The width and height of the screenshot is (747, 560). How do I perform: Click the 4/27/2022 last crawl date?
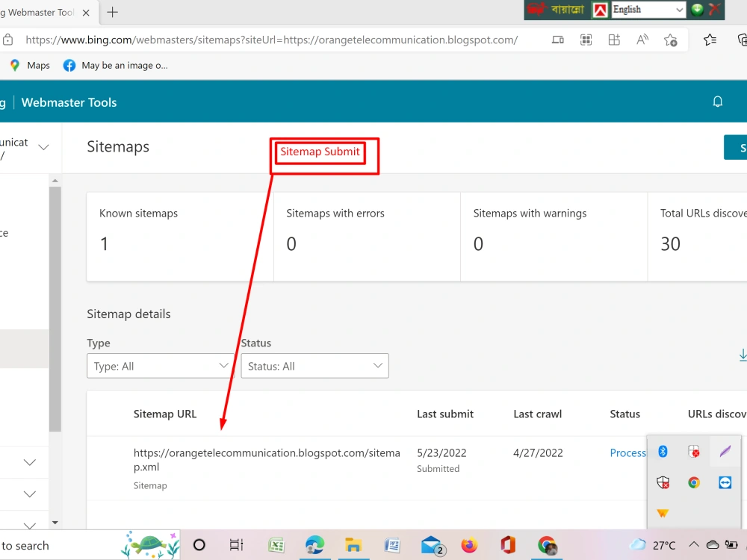(538, 453)
